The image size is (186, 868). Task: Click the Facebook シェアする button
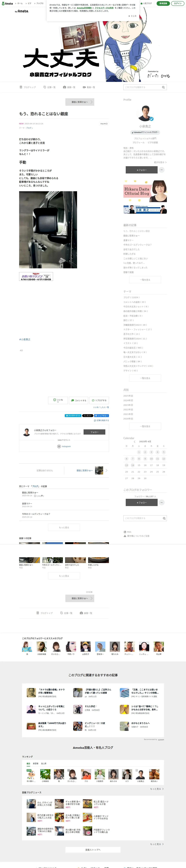click(x=101, y=416)
